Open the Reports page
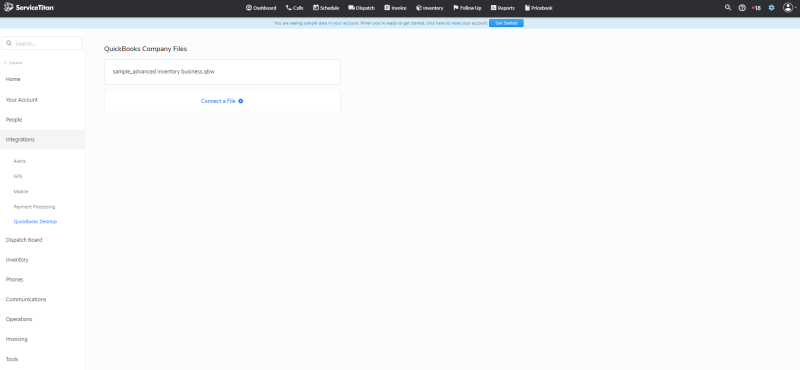Image resolution: width=800 pixels, height=370 pixels. coord(503,8)
